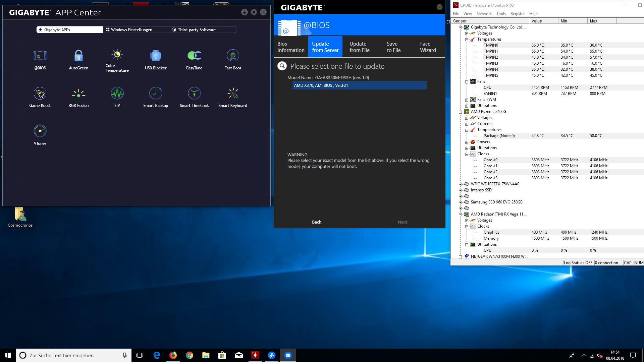Open APP Center settings gear

tap(254, 12)
